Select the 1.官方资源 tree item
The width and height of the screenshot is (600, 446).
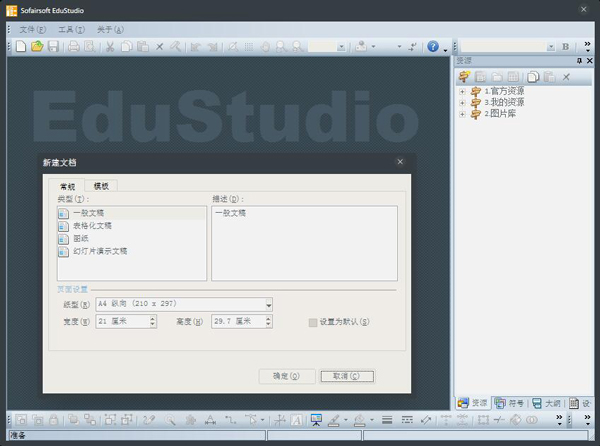coord(504,91)
